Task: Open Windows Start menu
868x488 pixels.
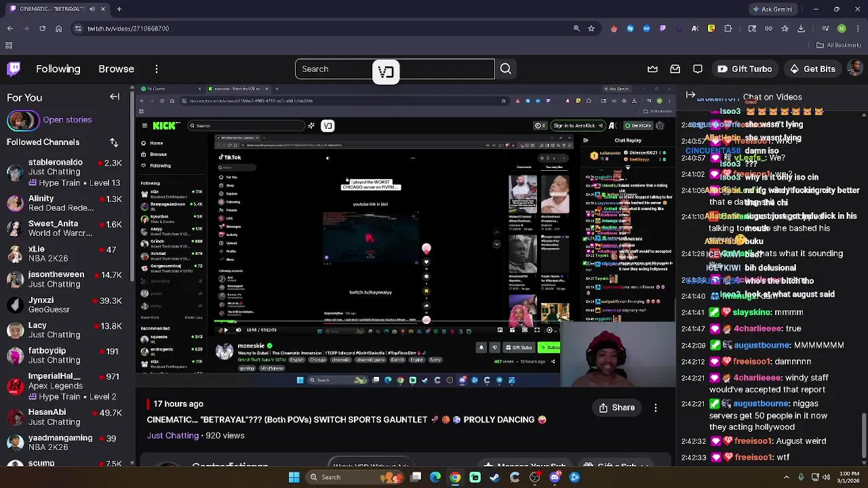Action: pos(294,477)
